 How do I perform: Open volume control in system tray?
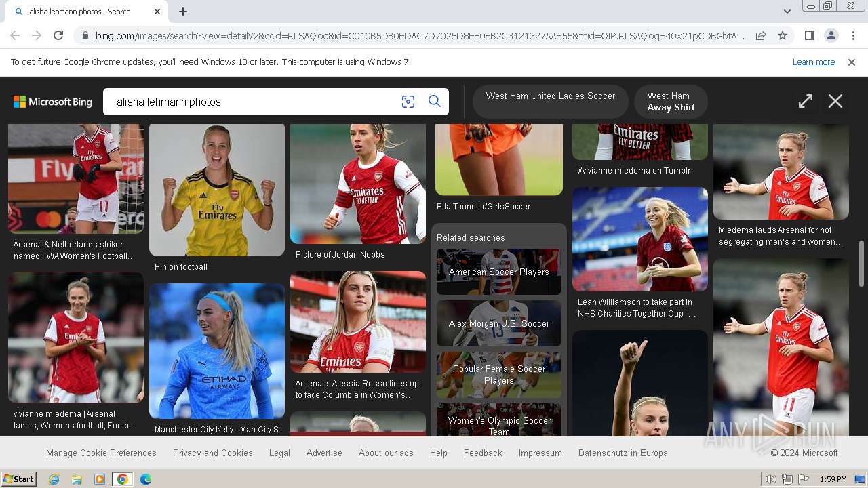coord(772,479)
